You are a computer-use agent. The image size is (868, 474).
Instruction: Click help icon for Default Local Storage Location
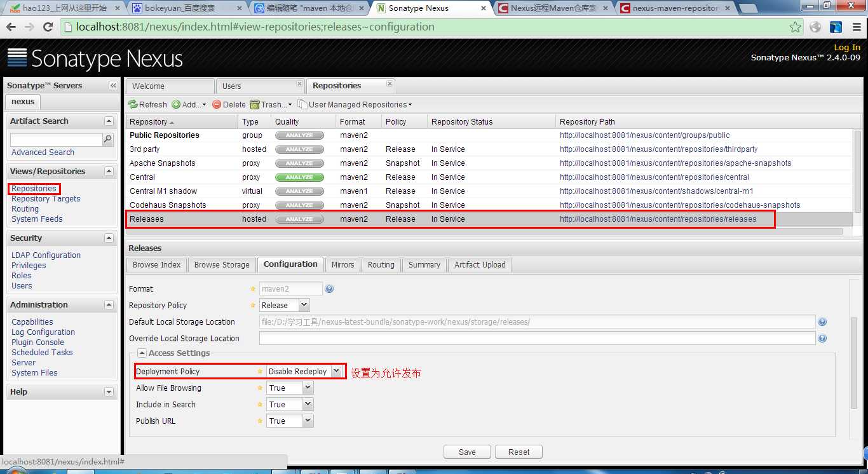tap(822, 322)
